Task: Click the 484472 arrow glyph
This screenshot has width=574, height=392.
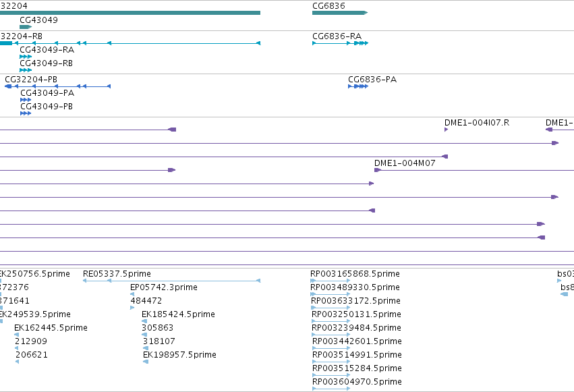Action: click(x=132, y=308)
